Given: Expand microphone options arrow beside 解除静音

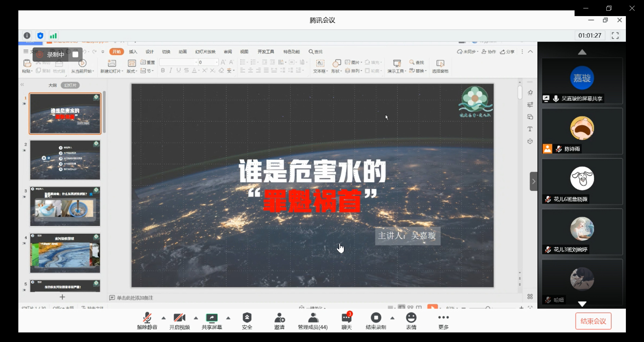Looking at the screenshot, I should (164, 318).
